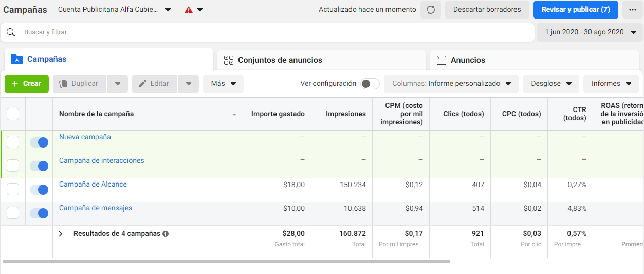Click the refresh data icon
This screenshot has width=644, height=274.
point(430,10)
